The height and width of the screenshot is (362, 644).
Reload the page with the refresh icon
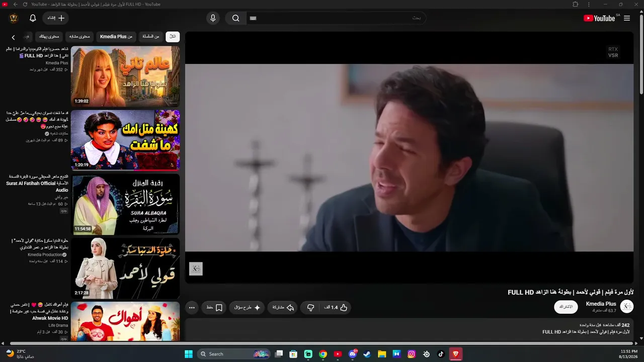click(25, 5)
